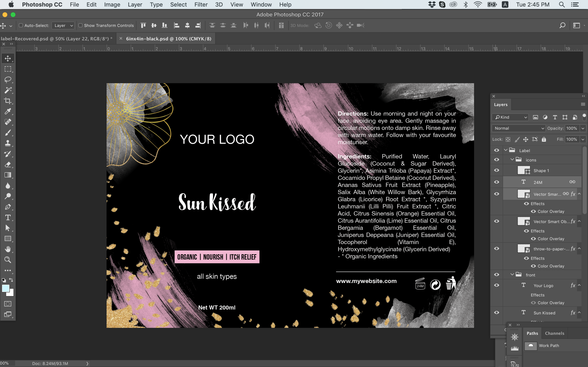Open the Kind filter dropdown

[x=510, y=117]
